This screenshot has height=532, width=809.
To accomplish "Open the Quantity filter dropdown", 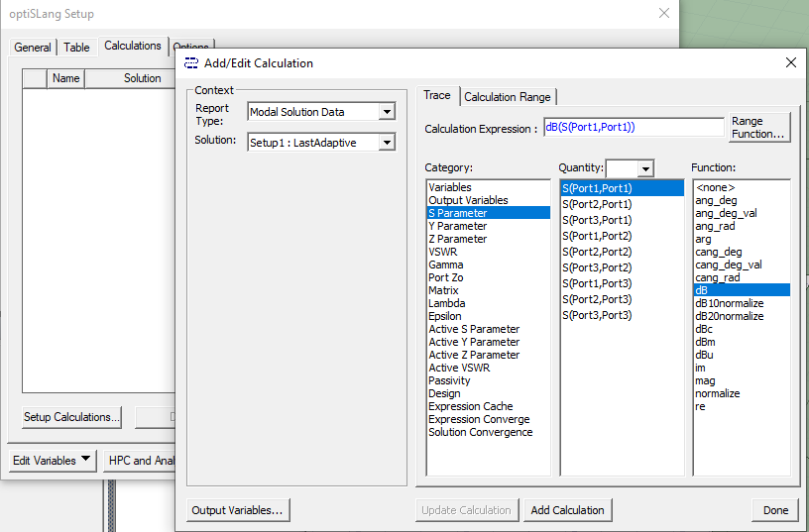I will (x=645, y=168).
